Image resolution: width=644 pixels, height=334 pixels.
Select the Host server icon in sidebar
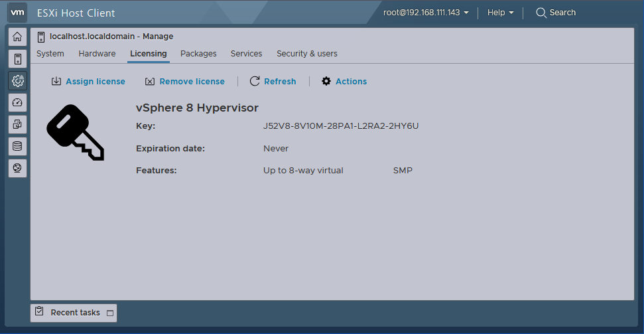pos(17,59)
